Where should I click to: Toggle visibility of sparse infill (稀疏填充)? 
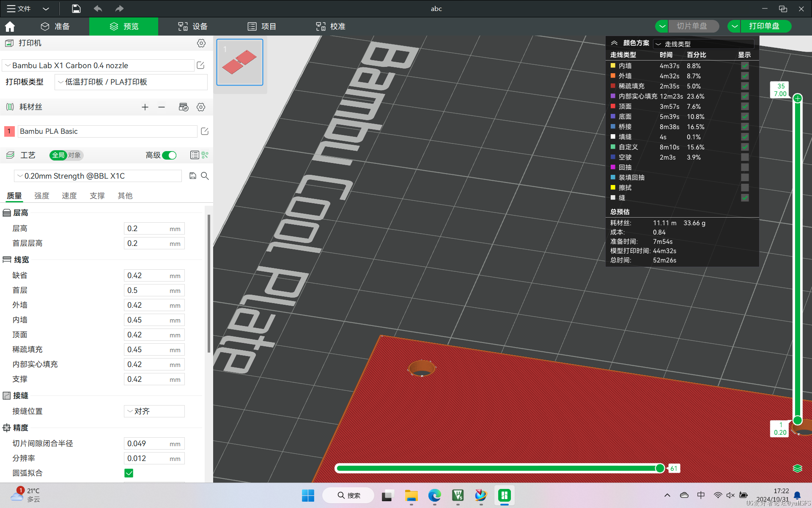coord(745,86)
